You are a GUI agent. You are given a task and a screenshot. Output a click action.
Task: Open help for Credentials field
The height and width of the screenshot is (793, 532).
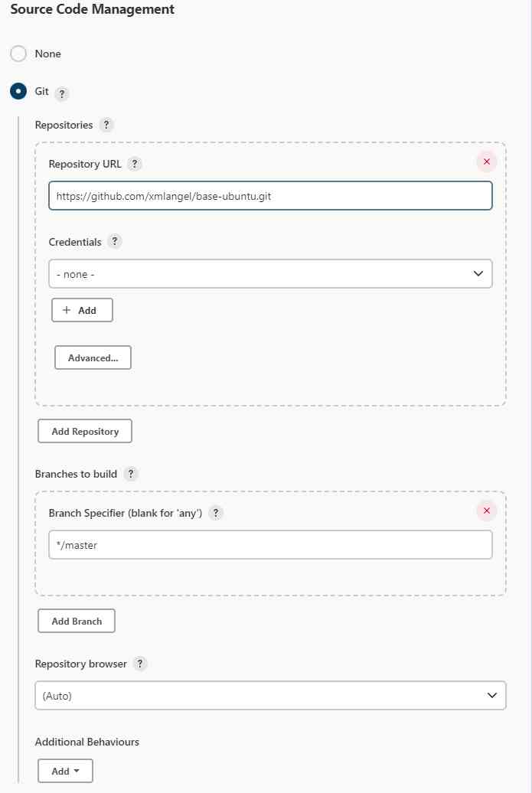115,242
